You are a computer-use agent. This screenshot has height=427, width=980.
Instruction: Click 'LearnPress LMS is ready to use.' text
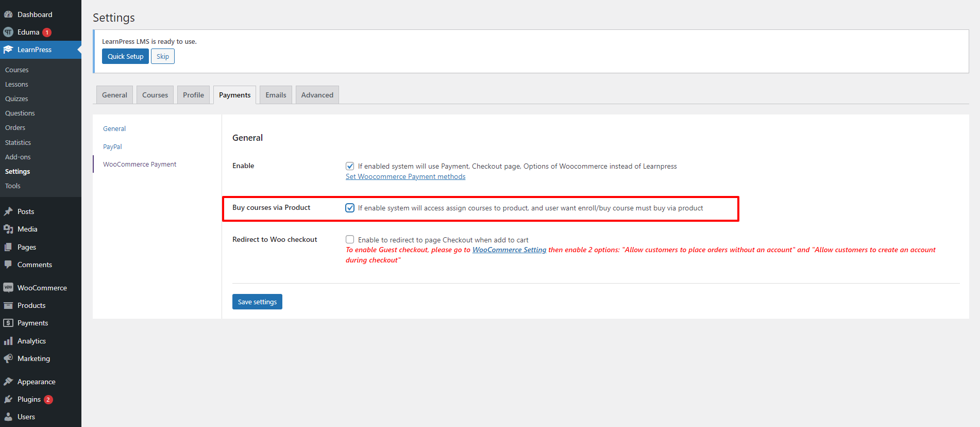[149, 41]
